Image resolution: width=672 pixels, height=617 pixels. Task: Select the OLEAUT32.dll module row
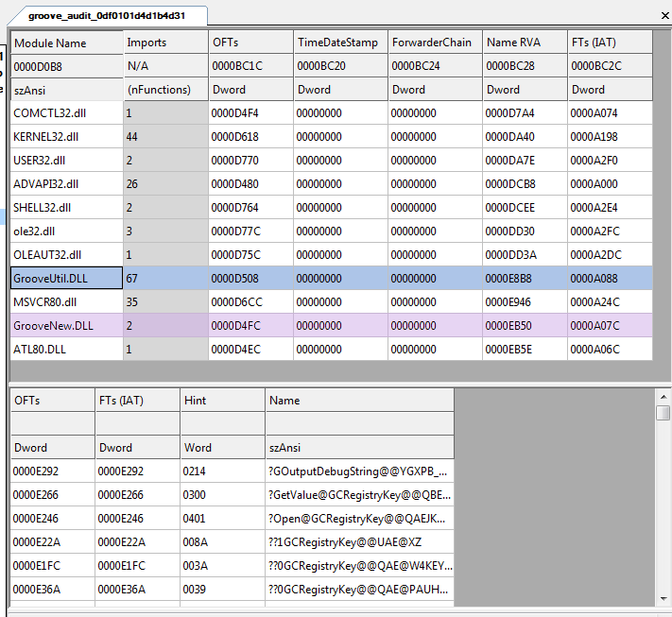pos(332,254)
